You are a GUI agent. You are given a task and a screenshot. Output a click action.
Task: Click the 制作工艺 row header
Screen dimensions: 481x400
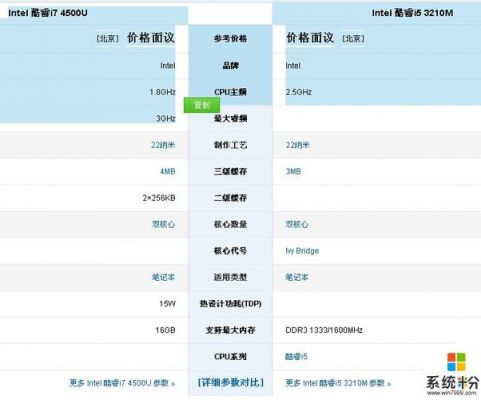tap(230, 145)
